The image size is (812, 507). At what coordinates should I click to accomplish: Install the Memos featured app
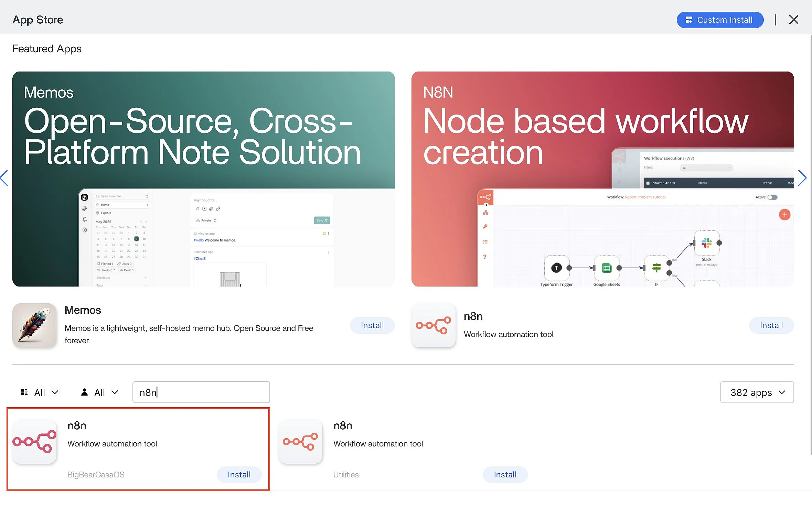click(372, 325)
